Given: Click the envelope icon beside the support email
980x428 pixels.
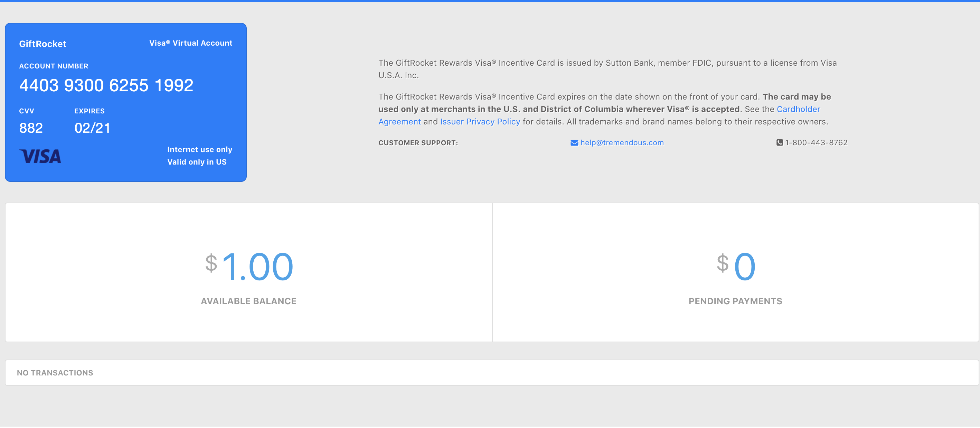Looking at the screenshot, I should [x=574, y=143].
